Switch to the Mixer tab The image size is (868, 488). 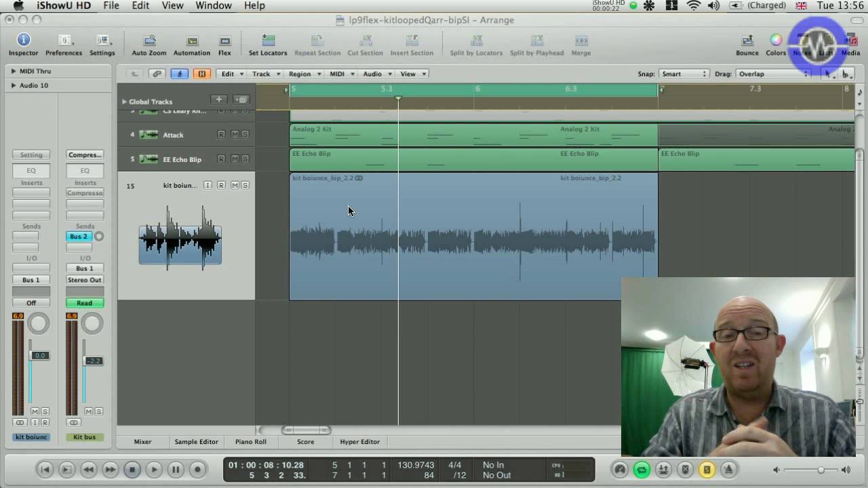coord(142,441)
